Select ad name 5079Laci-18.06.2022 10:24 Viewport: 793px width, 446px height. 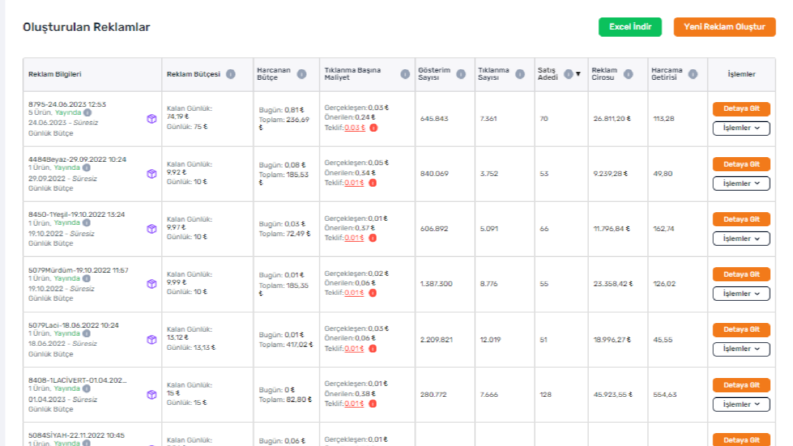tap(74, 326)
